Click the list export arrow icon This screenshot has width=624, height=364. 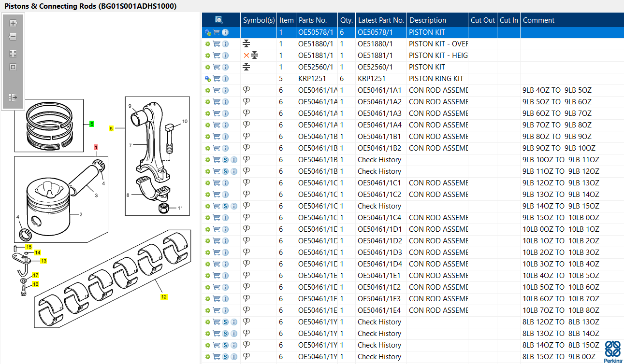click(x=13, y=98)
